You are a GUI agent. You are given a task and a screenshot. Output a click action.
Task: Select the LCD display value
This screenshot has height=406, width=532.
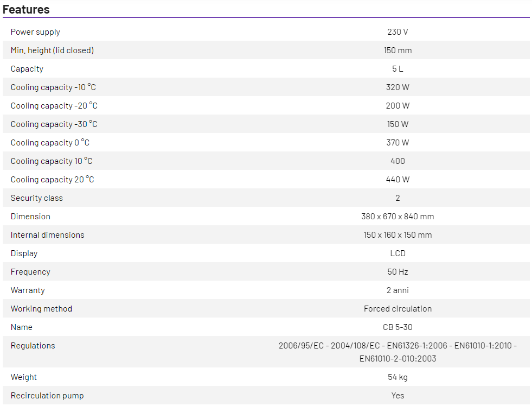click(398, 253)
